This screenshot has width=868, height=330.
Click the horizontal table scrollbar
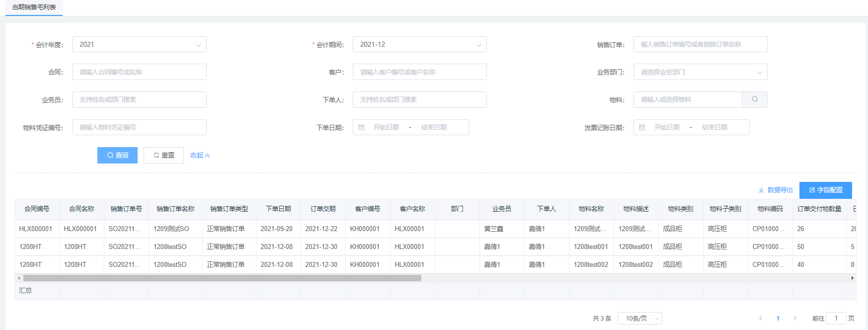[222, 278]
